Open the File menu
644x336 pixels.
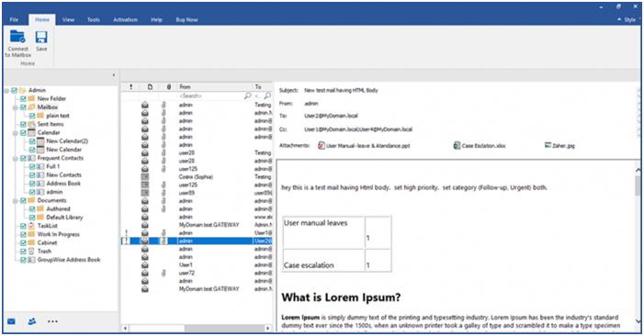coord(14,19)
